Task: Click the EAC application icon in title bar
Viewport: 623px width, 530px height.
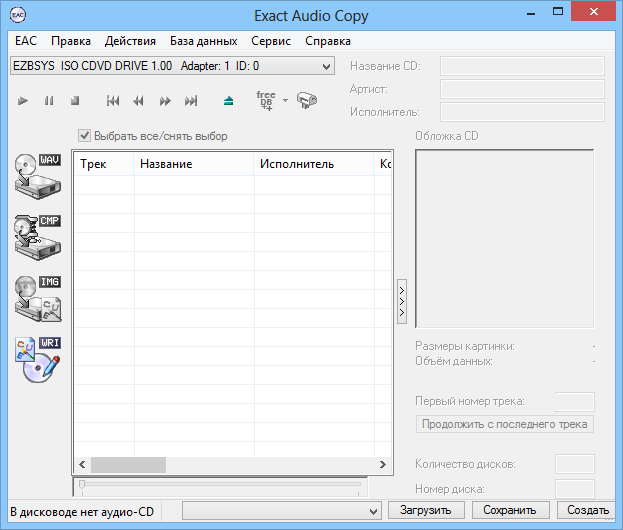Action: [18, 15]
